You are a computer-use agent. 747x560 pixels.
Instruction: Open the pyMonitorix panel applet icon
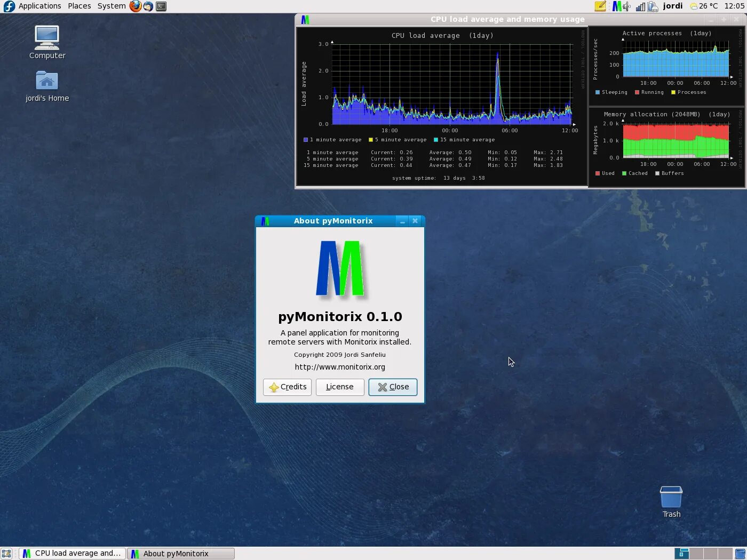pos(617,6)
